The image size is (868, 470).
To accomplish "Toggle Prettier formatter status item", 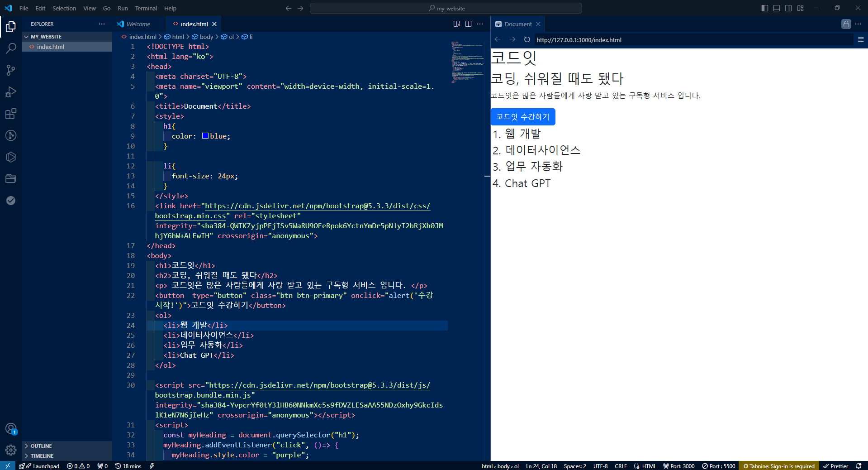I will click(x=835, y=466).
